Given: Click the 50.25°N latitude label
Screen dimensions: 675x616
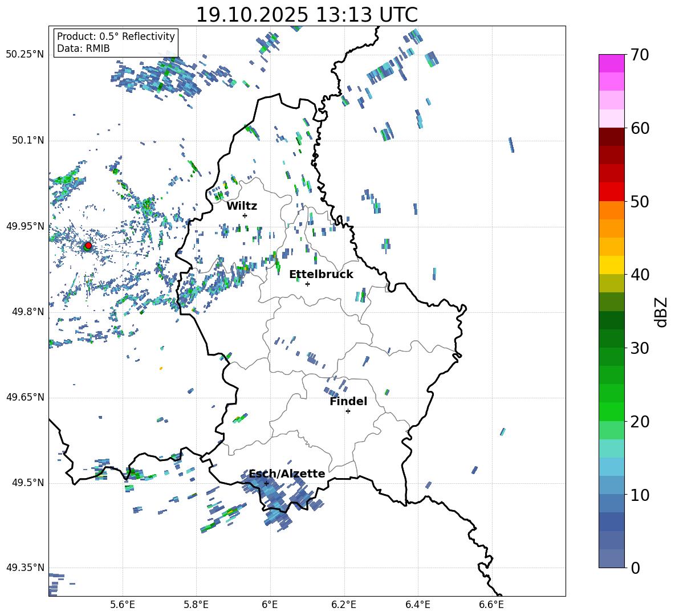Looking at the screenshot, I should pos(25,55).
